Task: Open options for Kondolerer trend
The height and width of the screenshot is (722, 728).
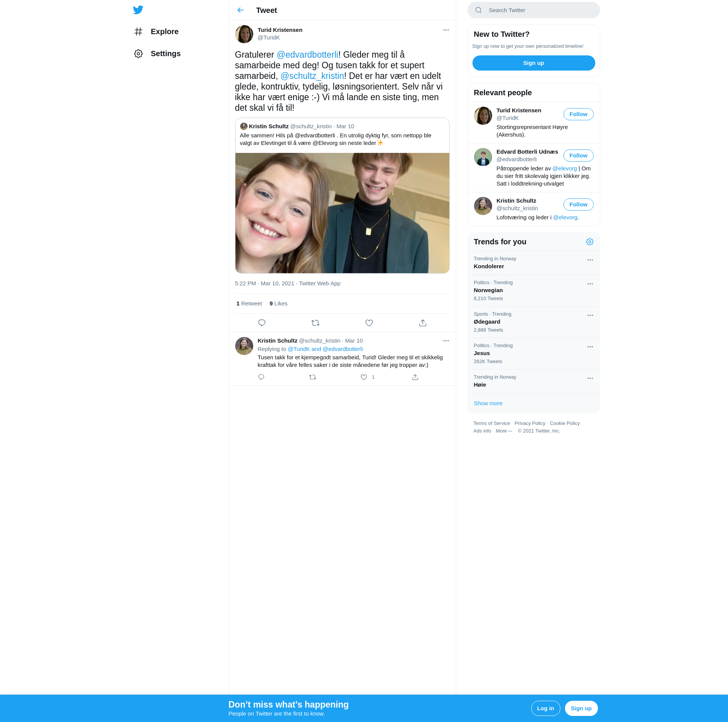Action: coord(590,260)
